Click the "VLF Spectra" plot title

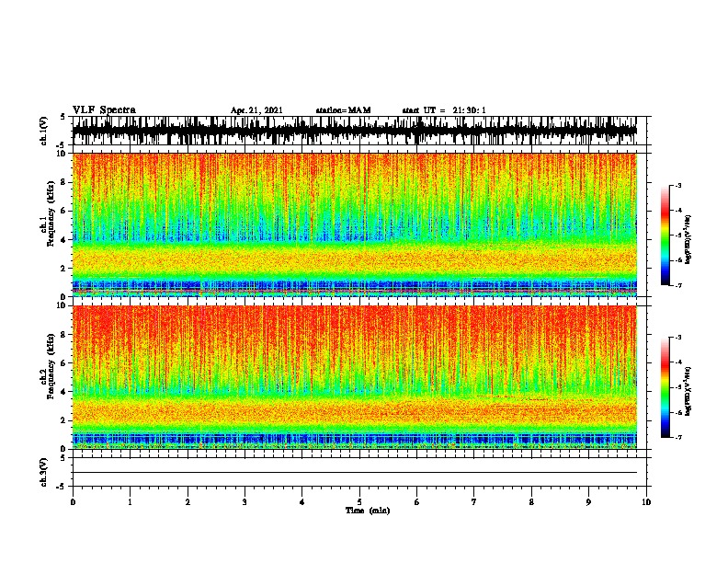point(104,110)
